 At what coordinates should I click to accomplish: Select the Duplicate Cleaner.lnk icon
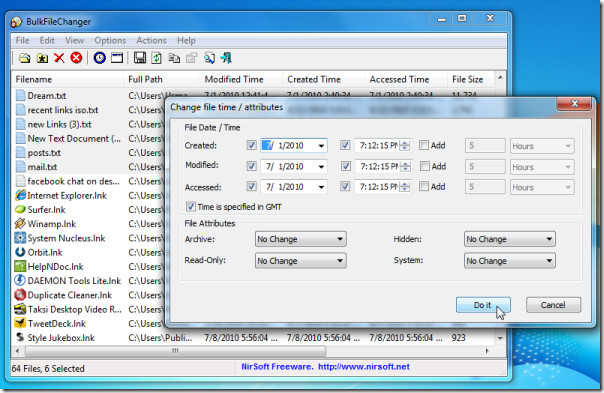click(20, 295)
